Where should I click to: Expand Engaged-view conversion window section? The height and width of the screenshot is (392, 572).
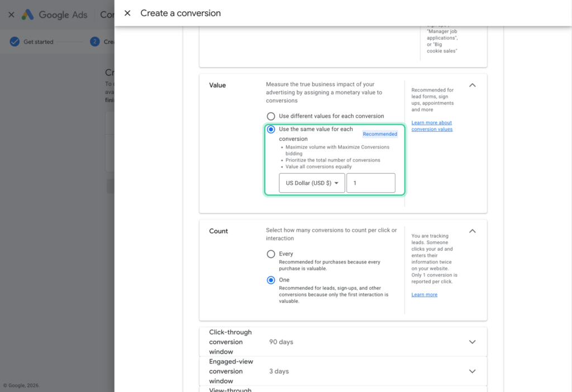(473, 371)
